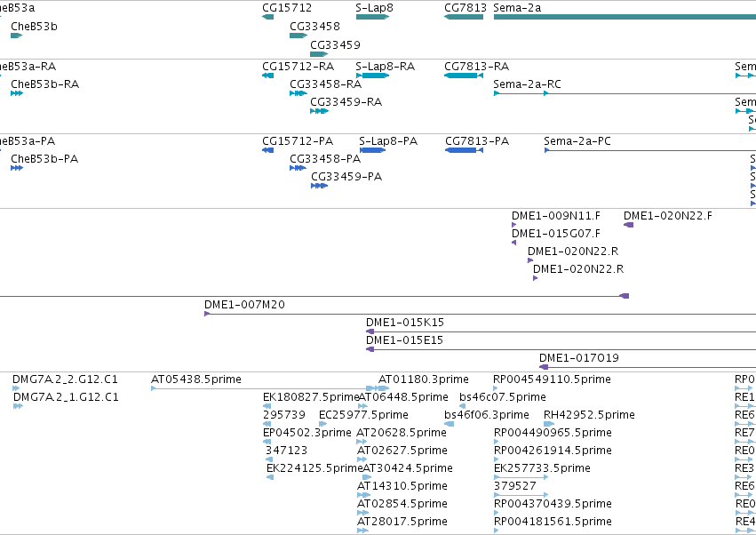Select RP004181561.5prime EST label
This screenshot has height=535, width=756.
553,522
